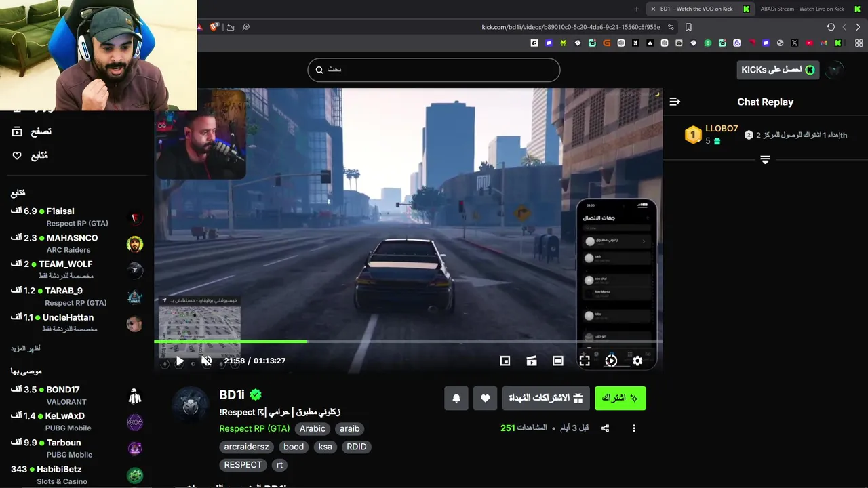
Task: Bookmark this page icon
Action: tap(688, 27)
